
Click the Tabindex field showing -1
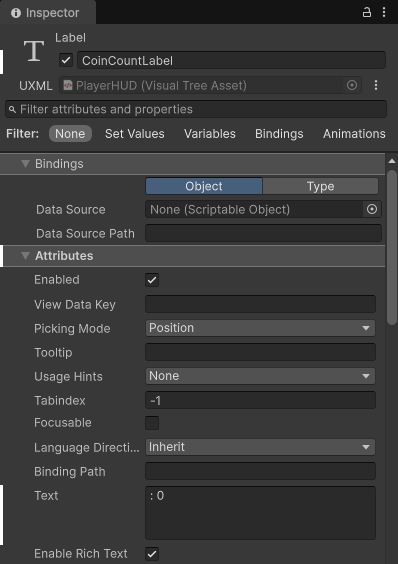(260, 400)
